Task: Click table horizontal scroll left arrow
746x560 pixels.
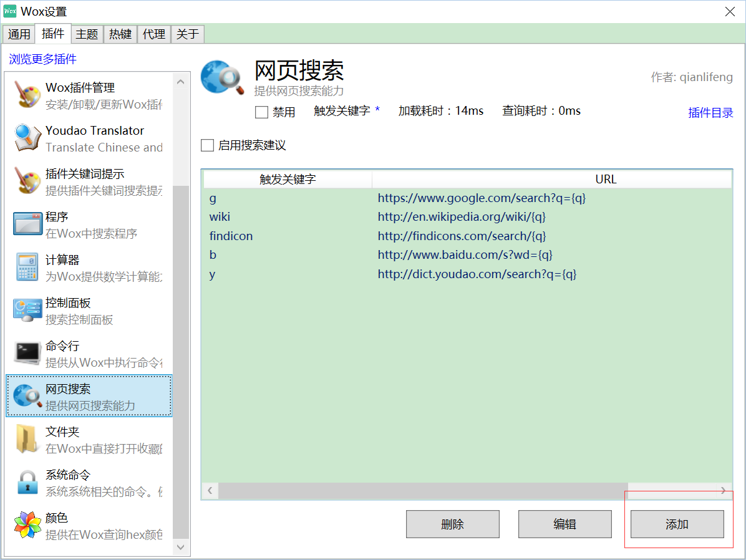Action: pyautogui.click(x=210, y=490)
